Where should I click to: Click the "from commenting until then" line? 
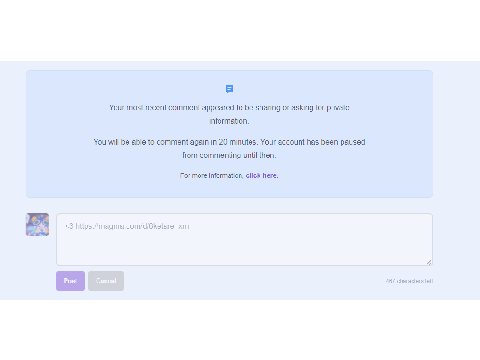pyautogui.click(x=229, y=155)
